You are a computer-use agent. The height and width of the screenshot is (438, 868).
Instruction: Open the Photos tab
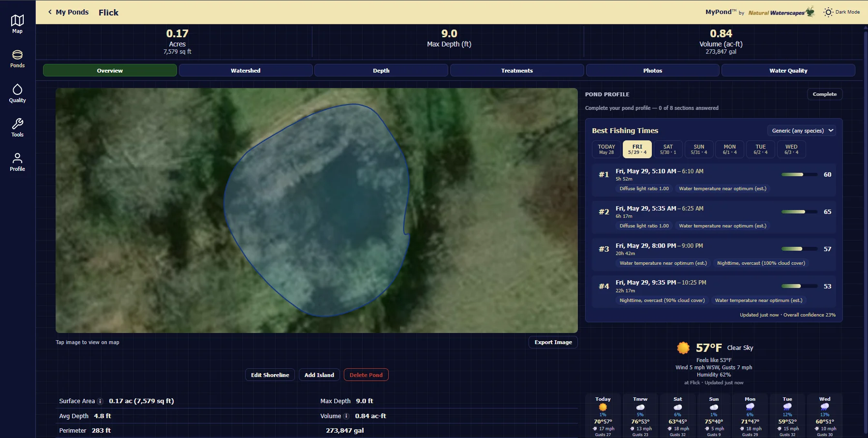point(652,71)
